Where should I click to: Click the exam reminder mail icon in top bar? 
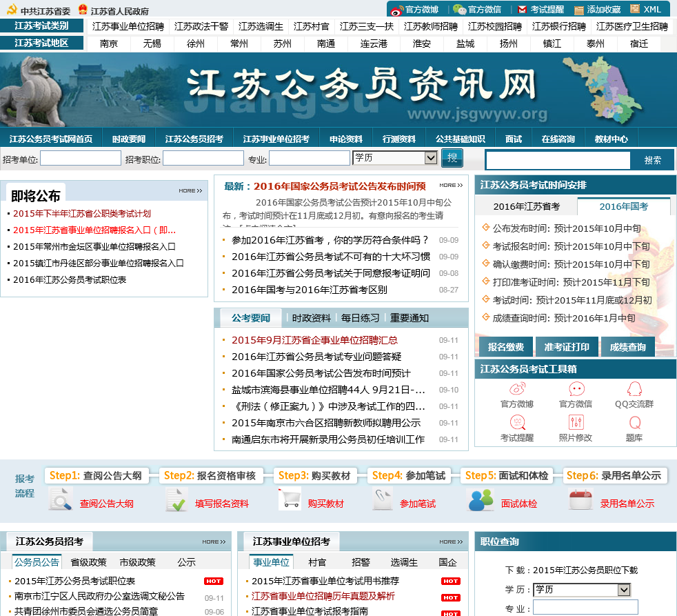pos(522,10)
